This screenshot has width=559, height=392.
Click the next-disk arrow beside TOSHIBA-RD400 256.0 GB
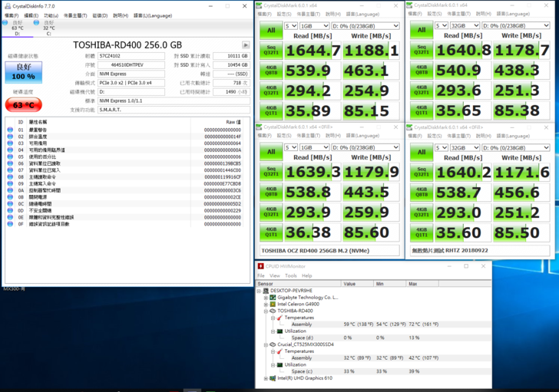(246, 45)
